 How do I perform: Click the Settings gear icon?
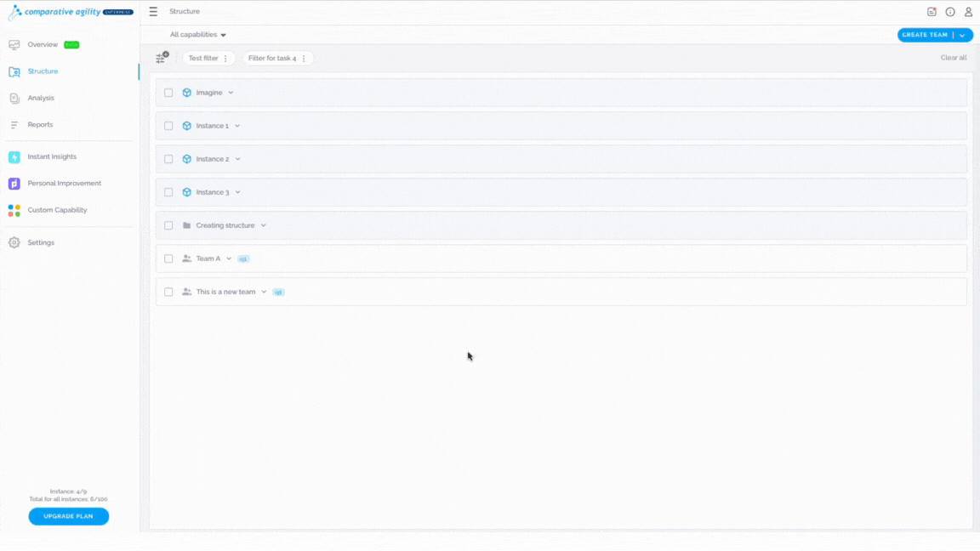(14, 242)
